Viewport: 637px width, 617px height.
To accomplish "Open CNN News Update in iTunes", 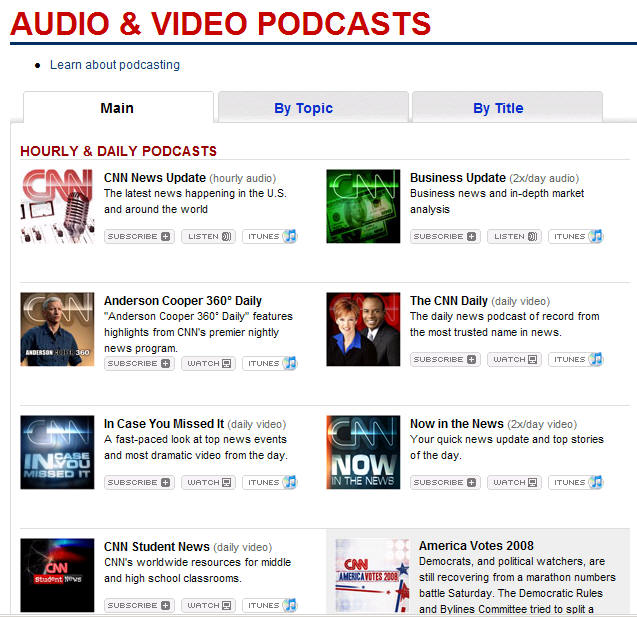I will 270,236.
